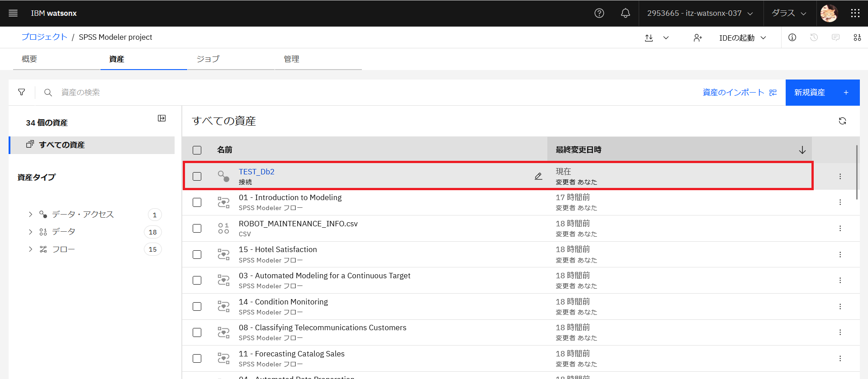Image resolution: width=868 pixels, height=379 pixels.
Task: Check the 08 - Classifying Telecommunications Customers checkbox
Action: (x=197, y=332)
